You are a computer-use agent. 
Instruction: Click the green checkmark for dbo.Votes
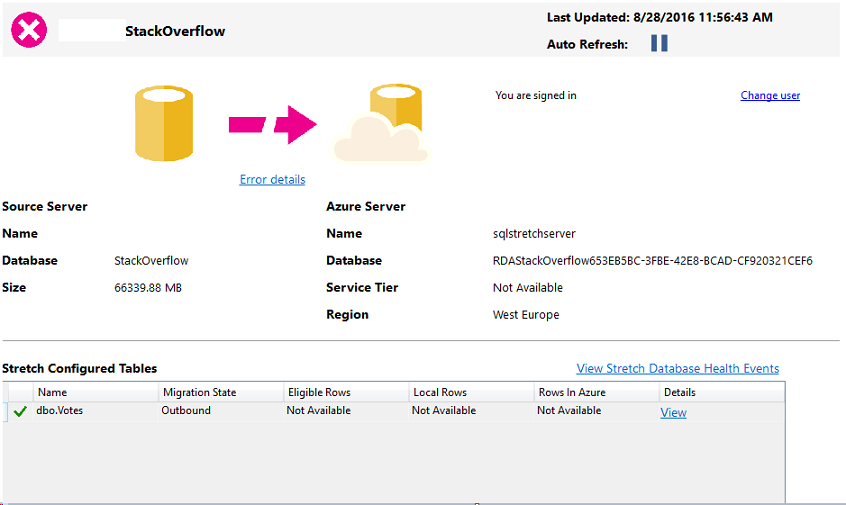[20, 412]
